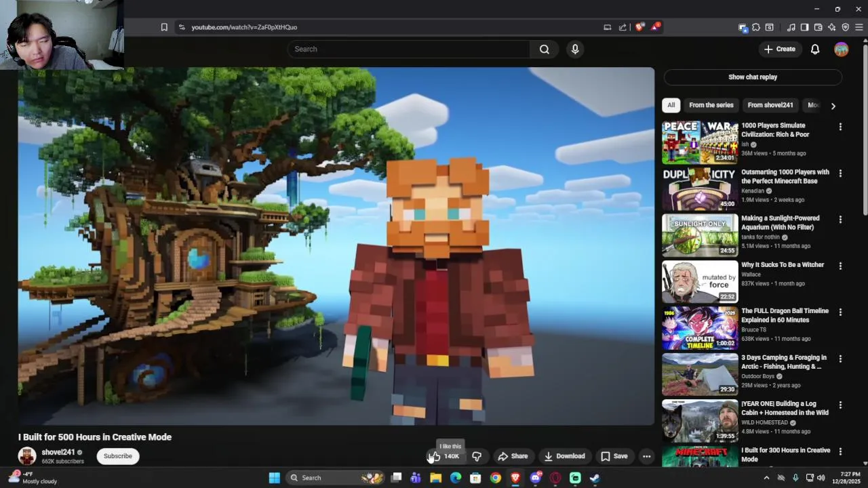Viewport: 868px width, 488px height.
Task: Open Brave VPN shield icon
Action: pos(845,27)
